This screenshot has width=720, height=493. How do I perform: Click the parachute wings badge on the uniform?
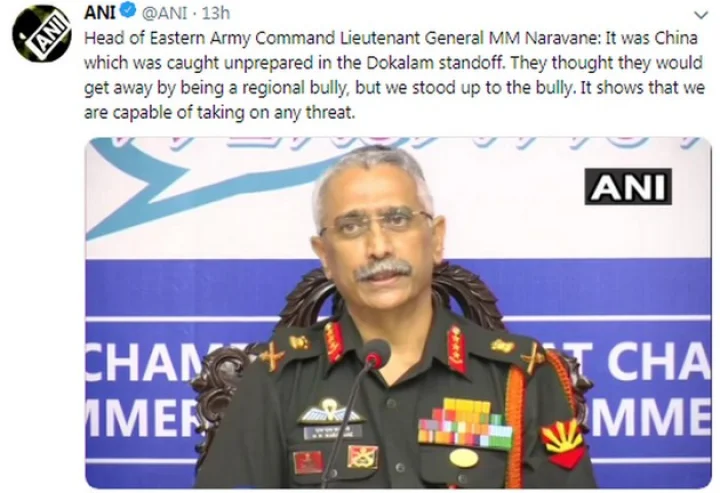[330, 412]
